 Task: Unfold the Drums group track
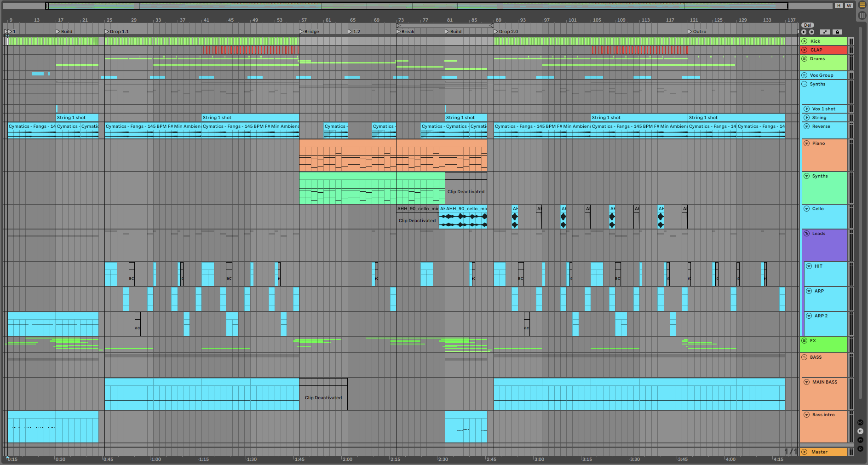(805, 59)
